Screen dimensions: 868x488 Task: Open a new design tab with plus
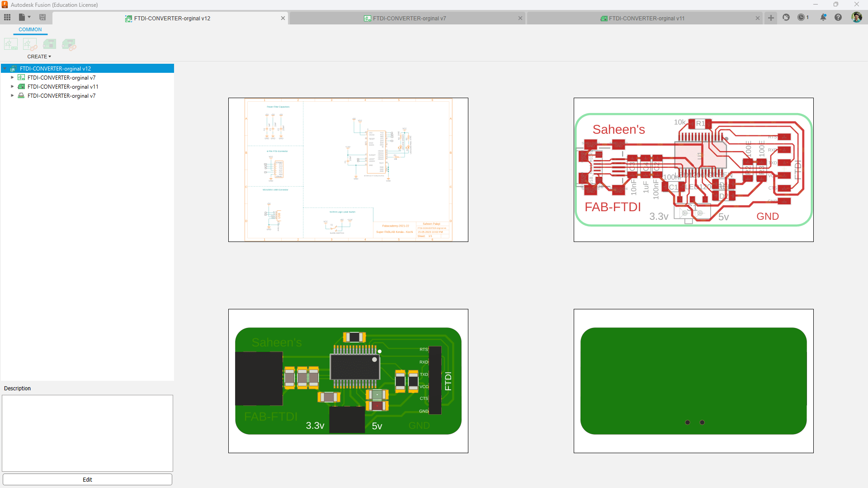771,18
